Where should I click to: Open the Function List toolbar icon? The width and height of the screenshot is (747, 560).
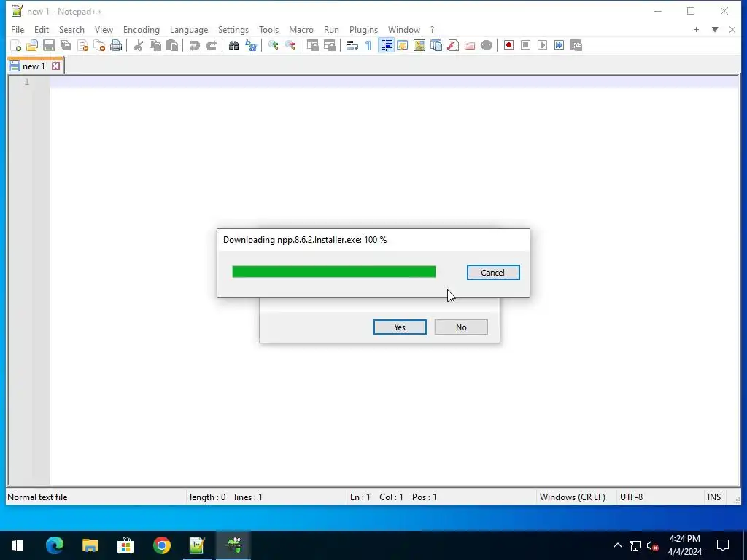[x=453, y=45]
